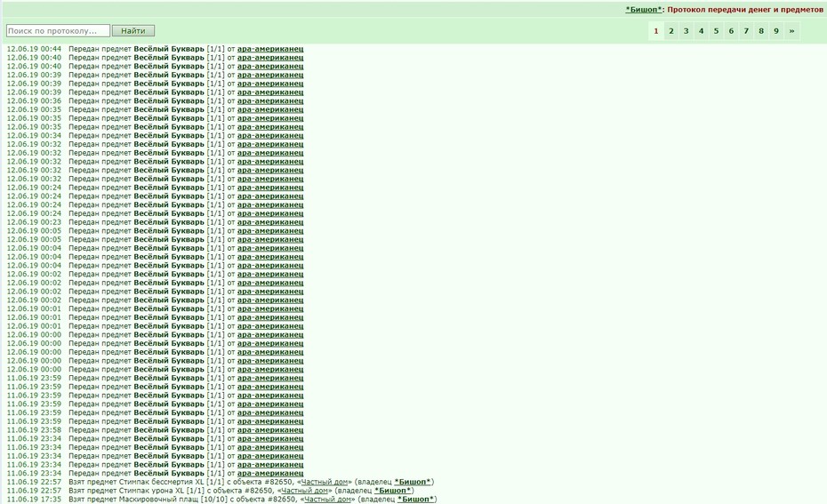Click Весёлый Букварь item name in 23:58 row

click(x=169, y=429)
